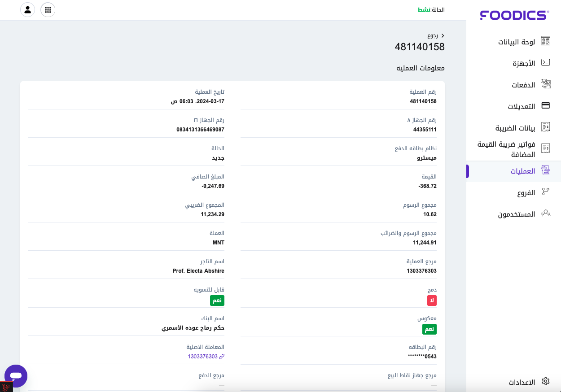Viewport: 561px width, 392px height.
Task: Click the device number value 44355111
Action: [x=425, y=130]
